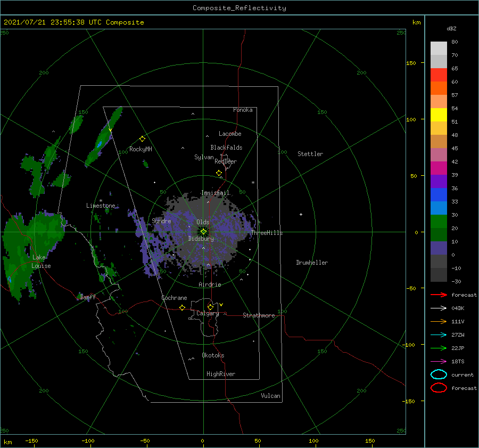Select the cyan current ellipse icon

[x=439, y=374]
